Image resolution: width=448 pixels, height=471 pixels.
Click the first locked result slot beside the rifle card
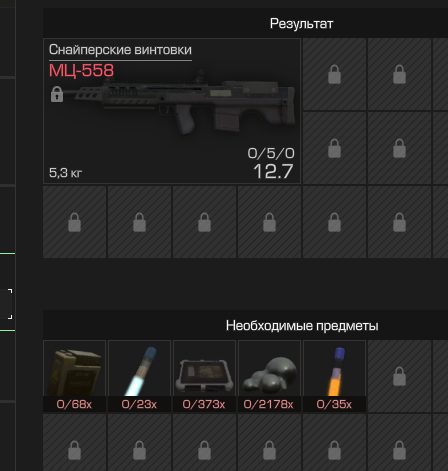(334, 74)
